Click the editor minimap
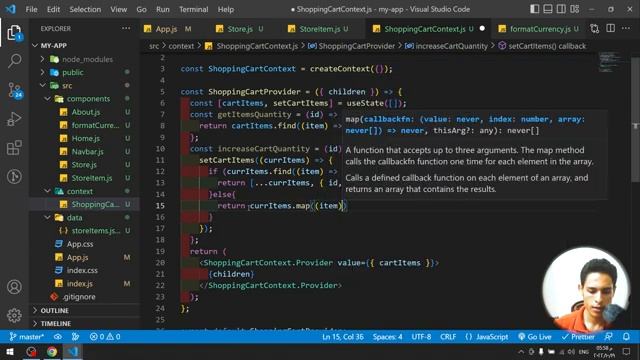The width and height of the screenshot is (640, 360). click(x=611, y=61)
